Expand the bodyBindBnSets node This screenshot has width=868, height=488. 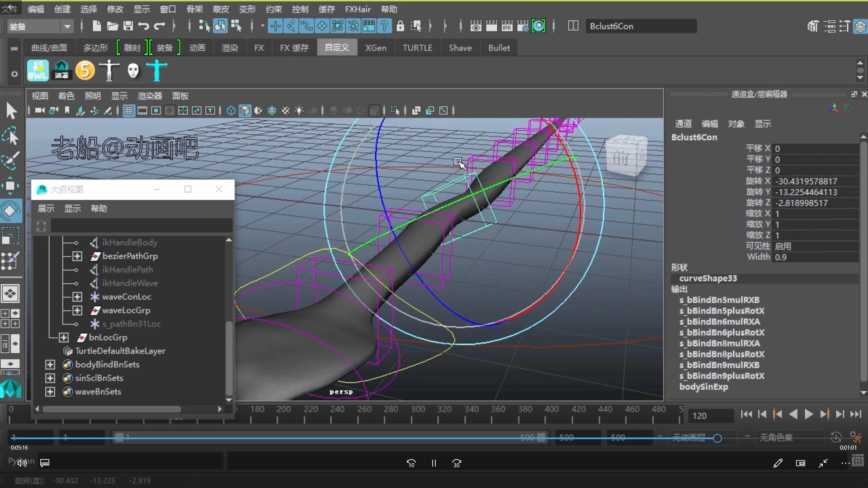pyautogui.click(x=50, y=365)
